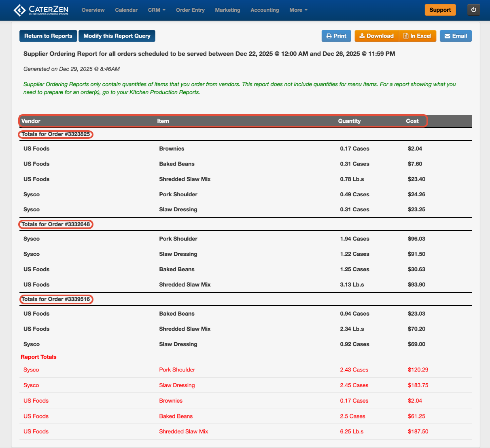
Task: Click the $23.40 cost value
Action: [x=416, y=179]
